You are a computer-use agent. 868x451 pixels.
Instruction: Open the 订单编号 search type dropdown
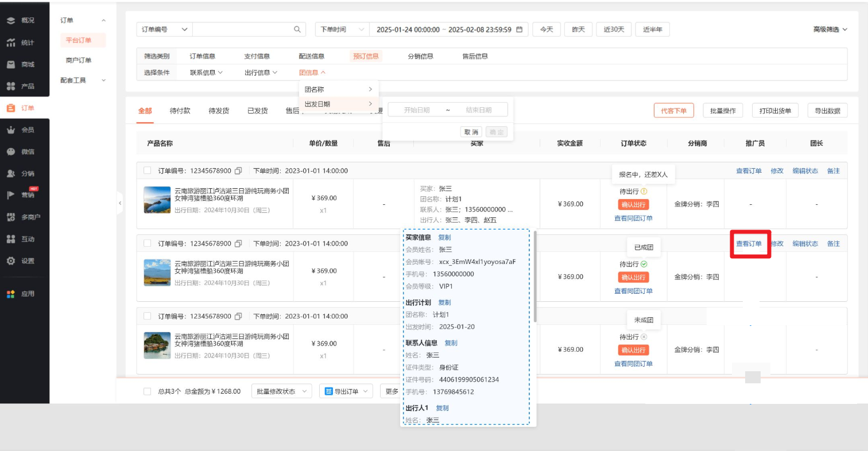point(164,29)
